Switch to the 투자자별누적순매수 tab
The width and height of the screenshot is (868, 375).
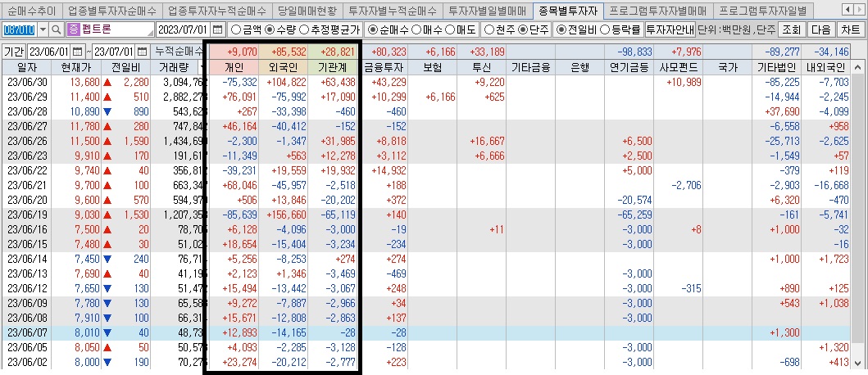(x=393, y=10)
